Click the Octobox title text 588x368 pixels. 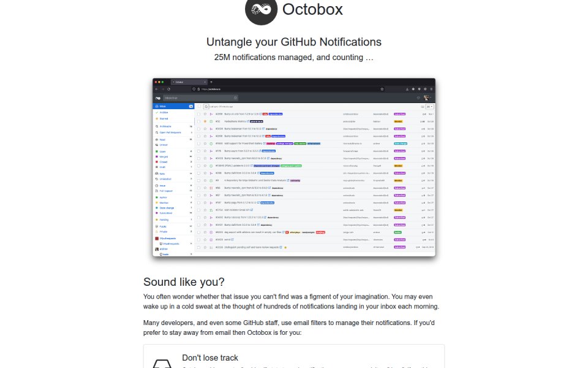point(312,9)
